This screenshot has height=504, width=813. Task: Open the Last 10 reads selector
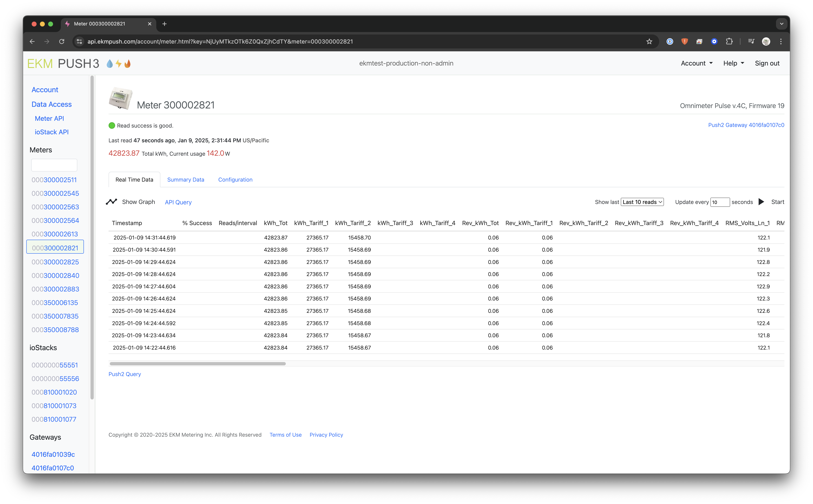click(642, 202)
